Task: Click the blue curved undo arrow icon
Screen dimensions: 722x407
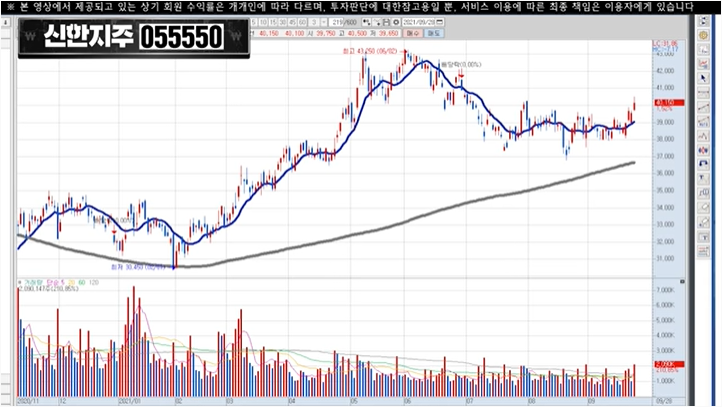Action: point(703,164)
